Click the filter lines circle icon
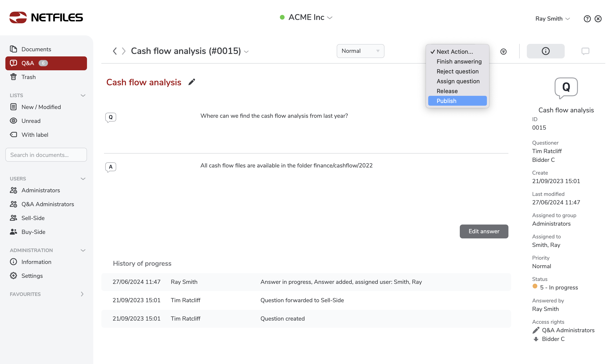This screenshot has width=612, height=364. pos(503,51)
